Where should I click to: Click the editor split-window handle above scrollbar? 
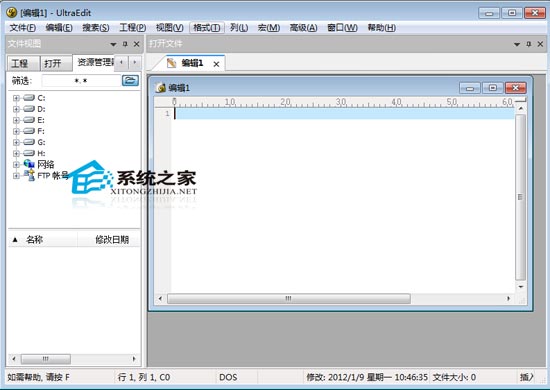point(521,101)
